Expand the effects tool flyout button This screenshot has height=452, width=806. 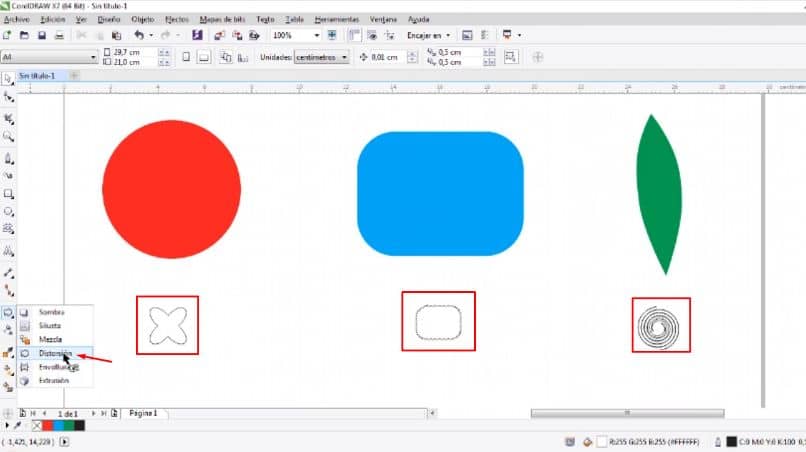tap(8, 313)
